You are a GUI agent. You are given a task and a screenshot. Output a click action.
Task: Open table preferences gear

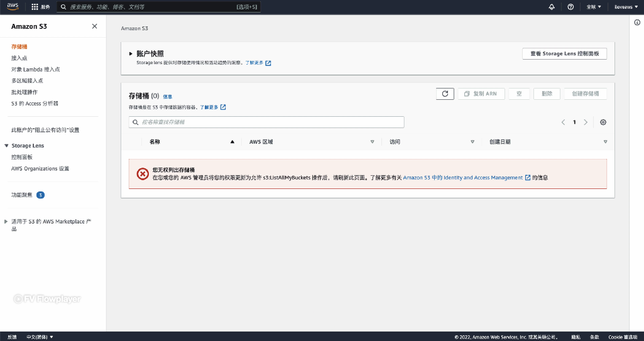(603, 122)
